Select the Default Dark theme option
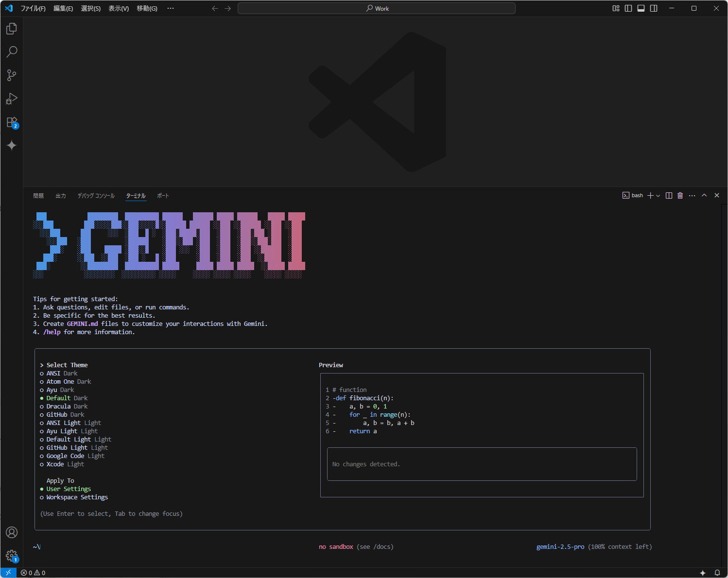Screen dimensions: 728x578 pyautogui.click(x=64, y=398)
